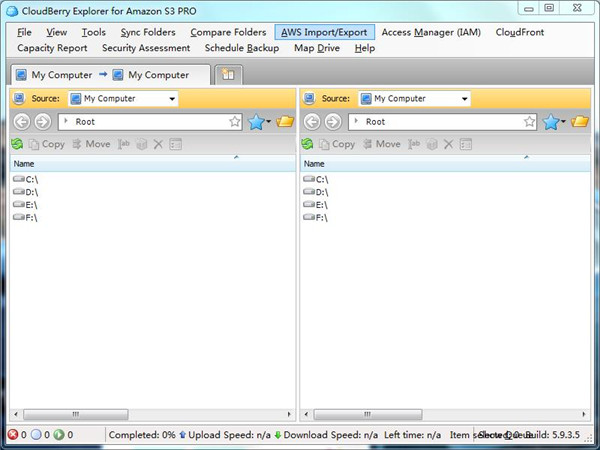Open Properties icon in left toolbar
This screenshot has height=450, width=600.
pyautogui.click(x=175, y=144)
